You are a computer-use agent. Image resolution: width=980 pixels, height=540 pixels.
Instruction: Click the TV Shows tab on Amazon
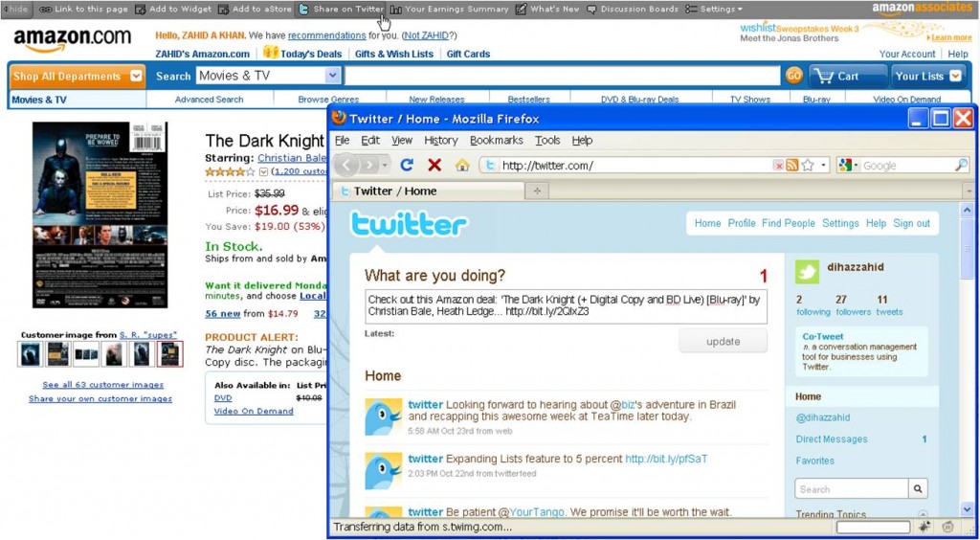750,100
